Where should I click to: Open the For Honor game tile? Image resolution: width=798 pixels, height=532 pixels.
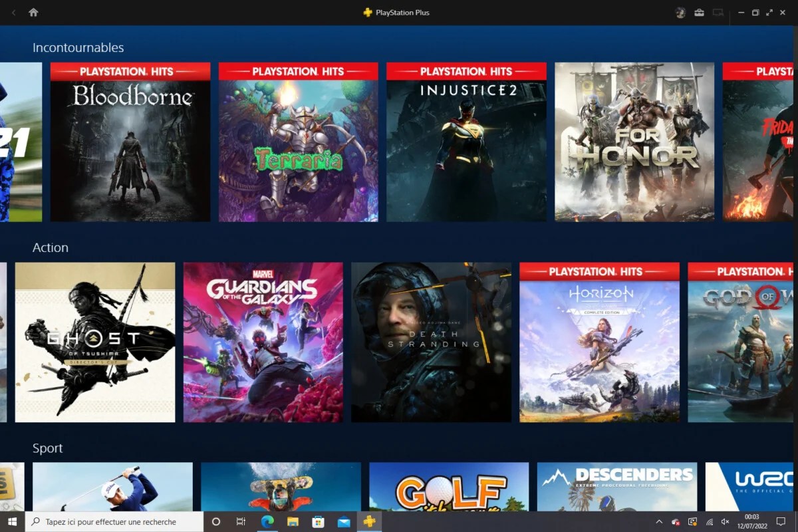click(x=634, y=142)
